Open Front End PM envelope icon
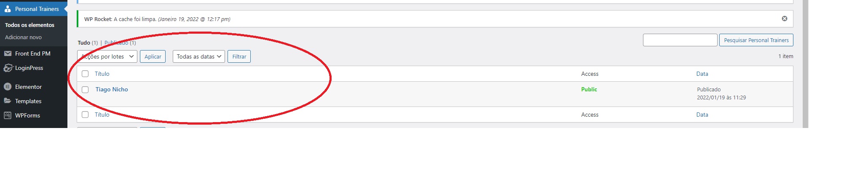 click(x=8, y=53)
